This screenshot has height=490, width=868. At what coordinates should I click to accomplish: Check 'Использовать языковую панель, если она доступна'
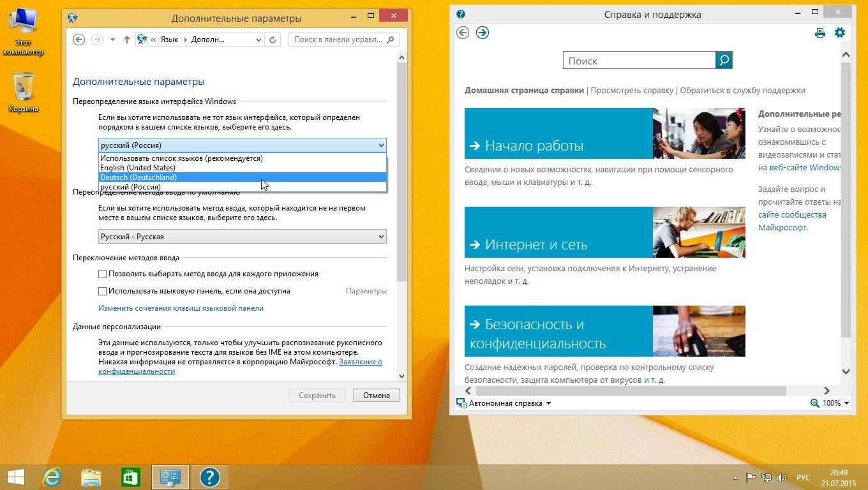(102, 291)
